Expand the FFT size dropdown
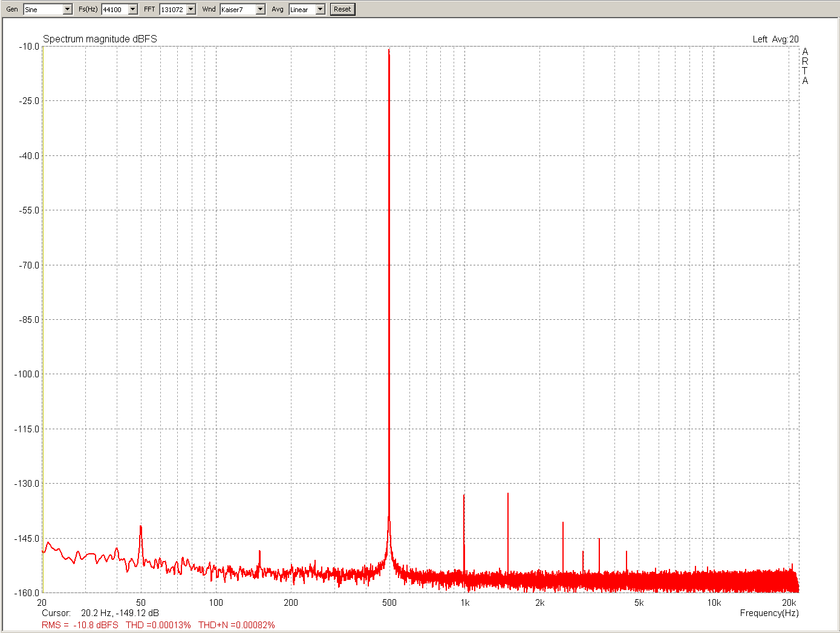This screenshot has width=840, height=633. (x=191, y=9)
